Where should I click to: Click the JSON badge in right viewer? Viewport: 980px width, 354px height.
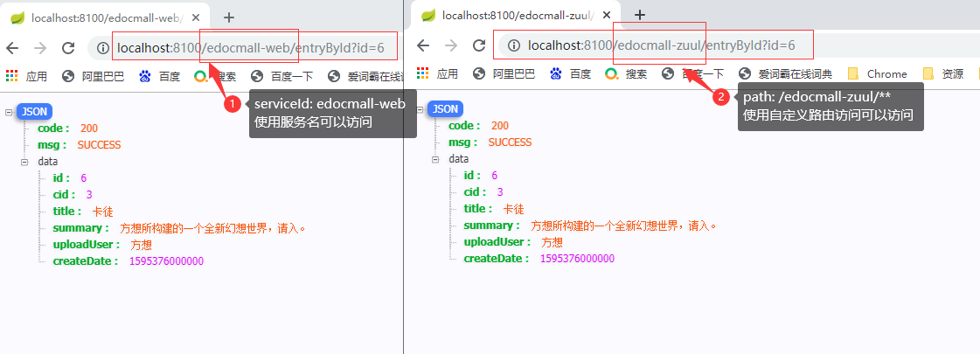445,109
